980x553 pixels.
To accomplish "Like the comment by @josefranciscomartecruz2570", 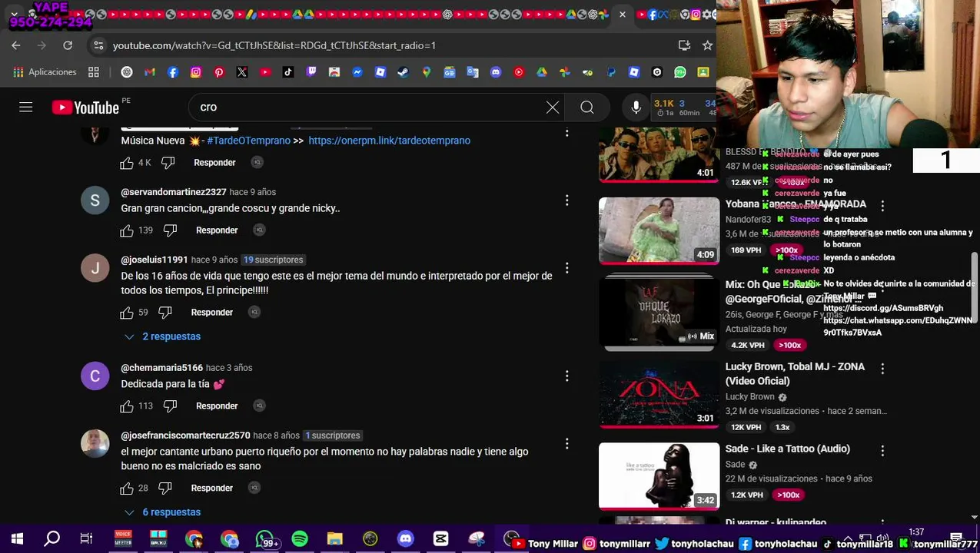I will tap(127, 488).
